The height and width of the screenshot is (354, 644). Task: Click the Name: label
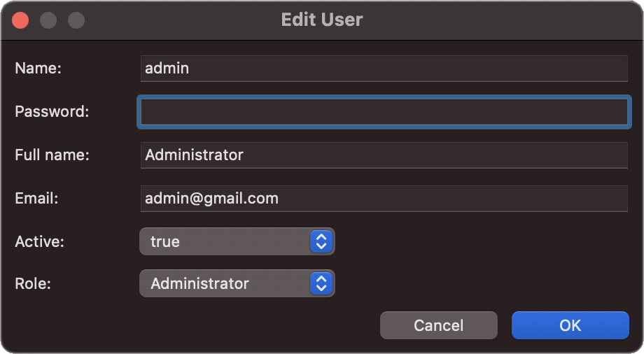pyautogui.click(x=38, y=69)
